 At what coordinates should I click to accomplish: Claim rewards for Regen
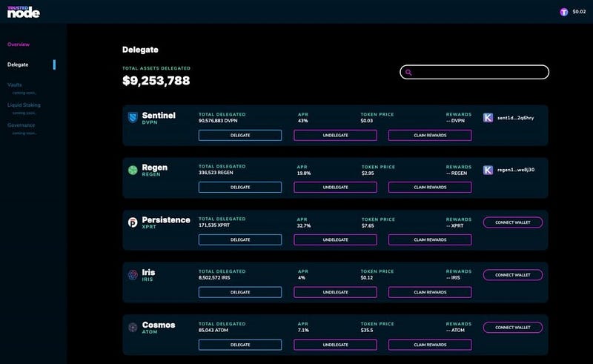[x=430, y=188]
